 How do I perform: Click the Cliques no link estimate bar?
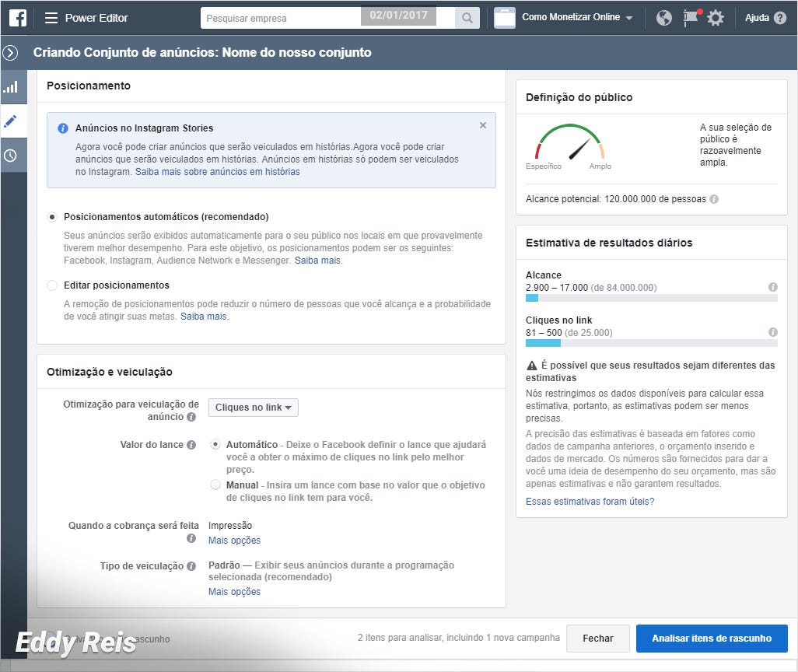(652, 344)
